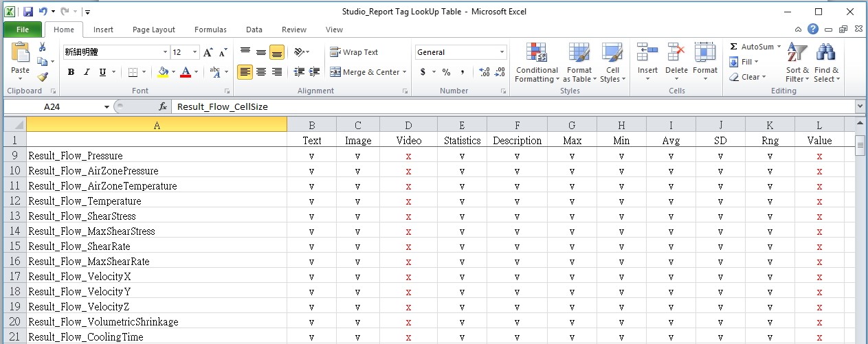The height and width of the screenshot is (344, 868).
Task: Expand the Name Box dropdown arrow
Action: pos(107,106)
